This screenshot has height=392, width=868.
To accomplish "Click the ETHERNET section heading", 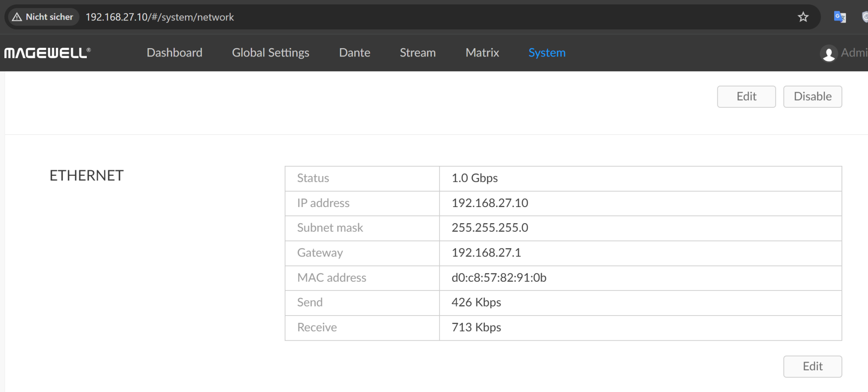I will click(x=87, y=176).
